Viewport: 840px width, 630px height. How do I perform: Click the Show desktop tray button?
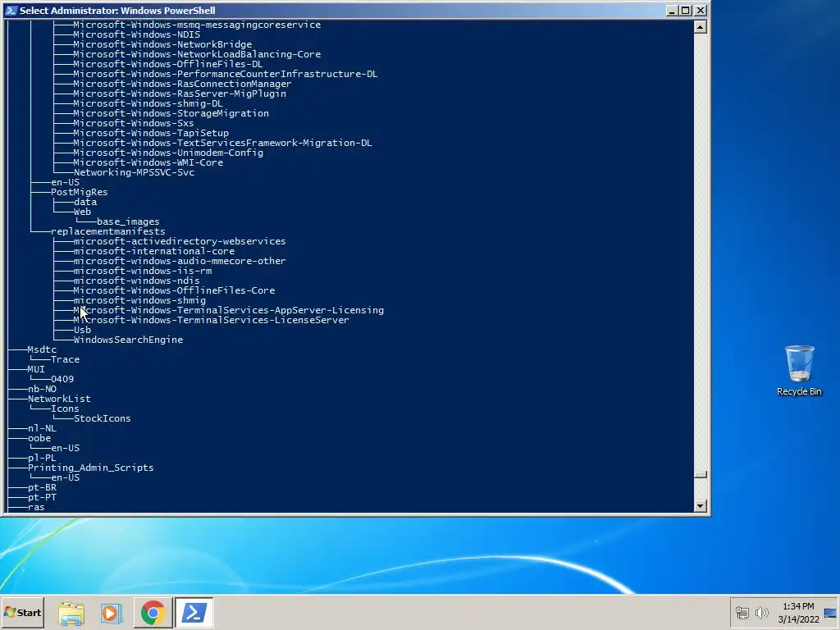(830, 613)
